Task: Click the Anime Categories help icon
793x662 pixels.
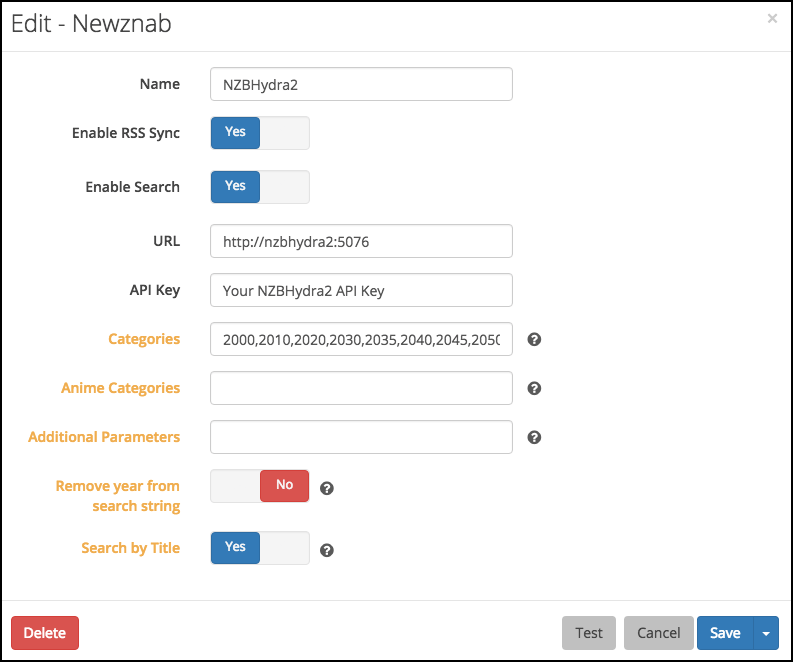Action: point(534,388)
